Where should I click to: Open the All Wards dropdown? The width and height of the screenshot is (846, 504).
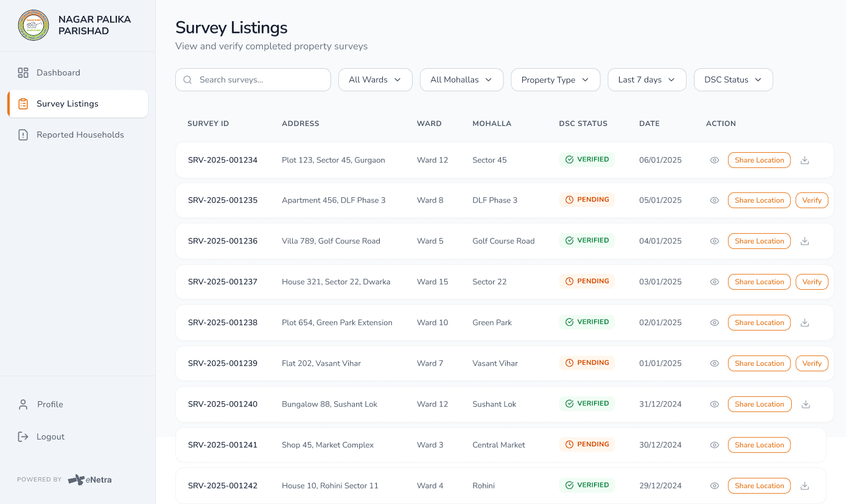tap(376, 80)
